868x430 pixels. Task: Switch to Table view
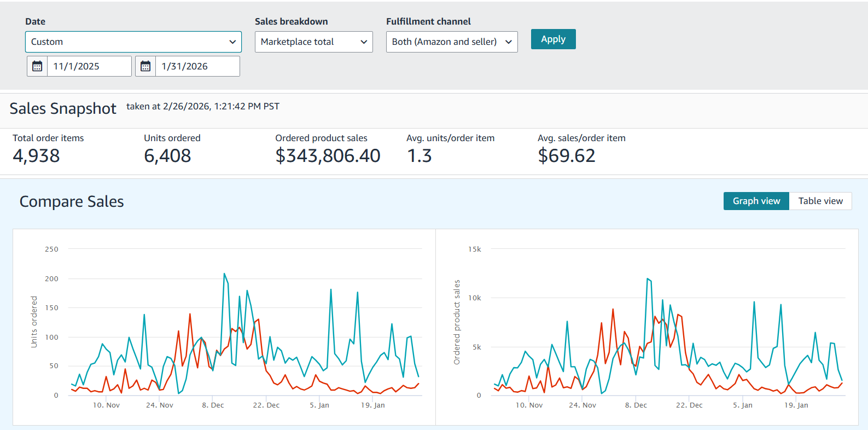(x=820, y=201)
